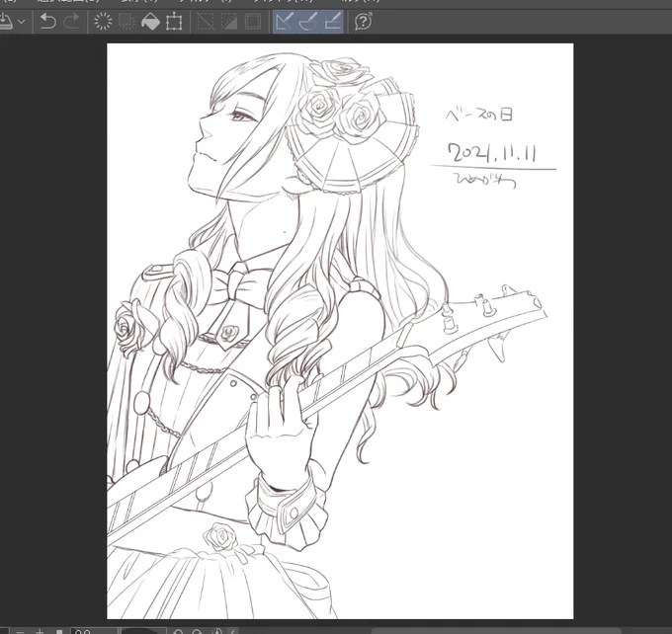Undo the last action
The image size is (672, 634).
tap(47, 22)
